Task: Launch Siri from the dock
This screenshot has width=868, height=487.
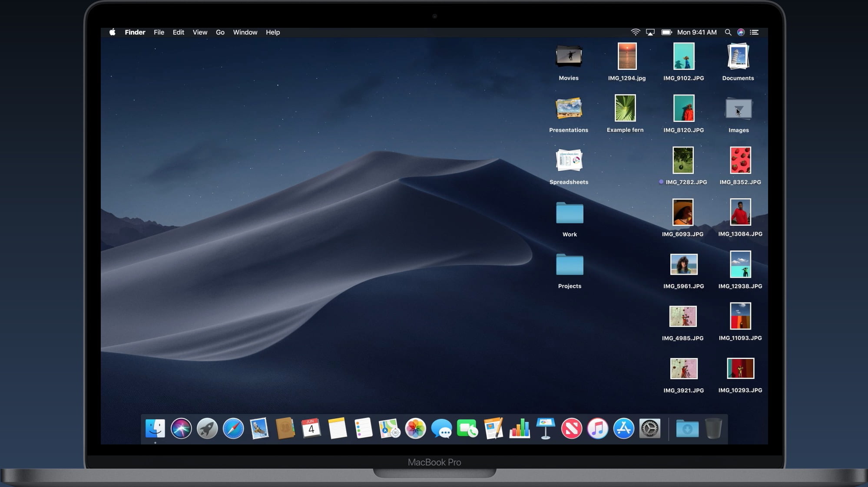Action: coord(181,429)
